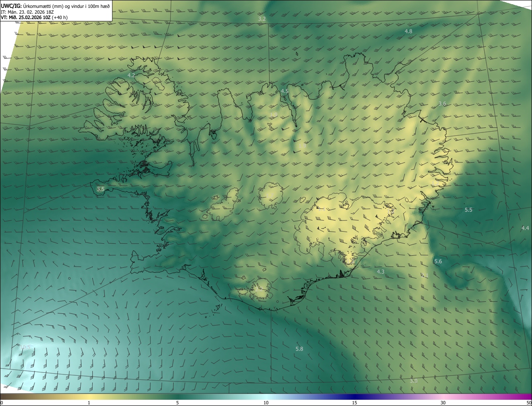Click the 10 tick on the color scale
This screenshot has width=532, height=406.
point(266,403)
